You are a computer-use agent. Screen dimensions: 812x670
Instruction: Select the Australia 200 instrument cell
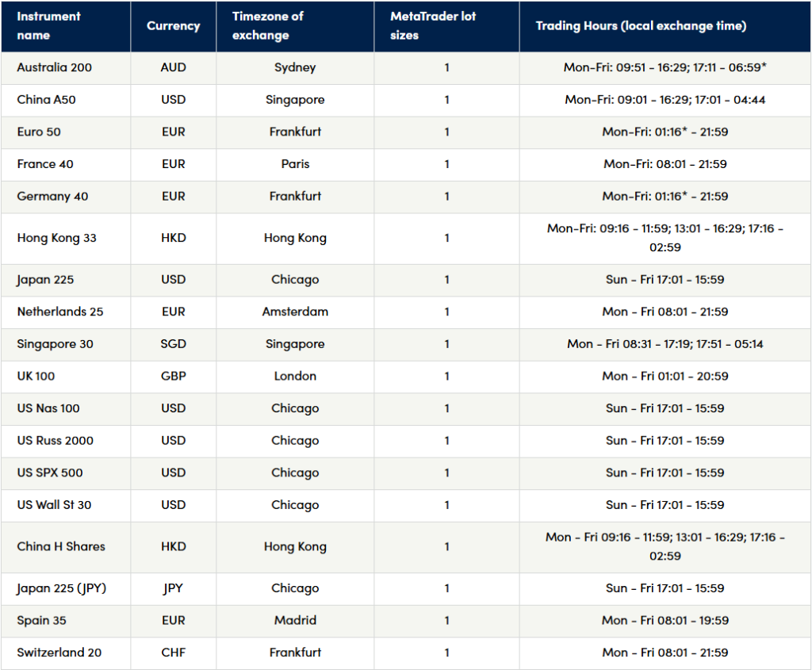54,67
